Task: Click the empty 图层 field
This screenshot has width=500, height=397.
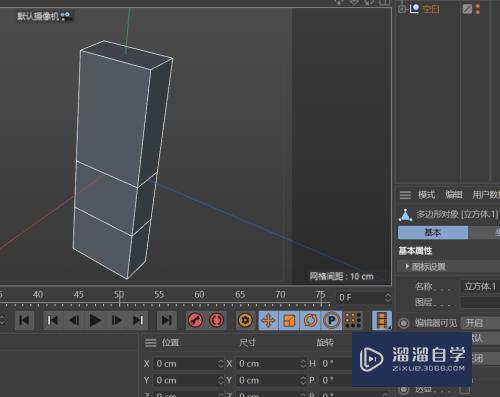Action: tap(480, 302)
